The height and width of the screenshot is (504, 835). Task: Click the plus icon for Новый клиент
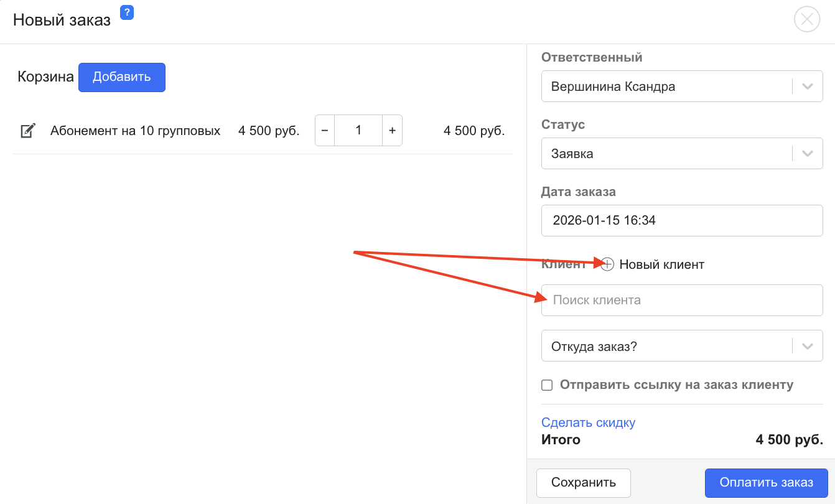tap(607, 264)
